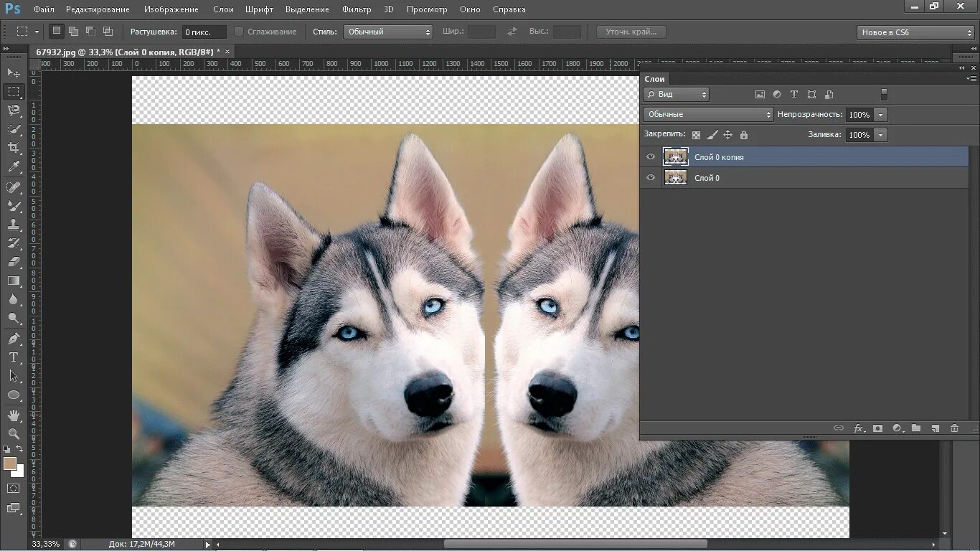Click the link layers icon

pos(838,428)
